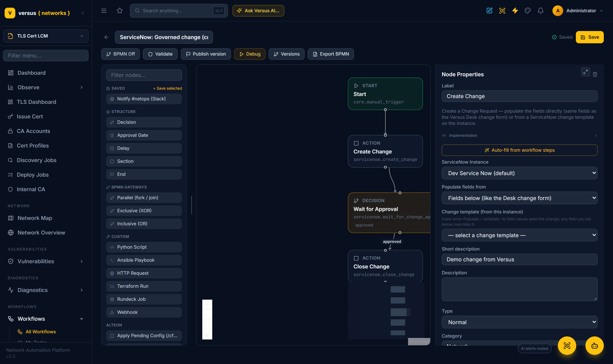Open the floating robot assistant button
This screenshot has width=613, height=364.
tap(594, 346)
